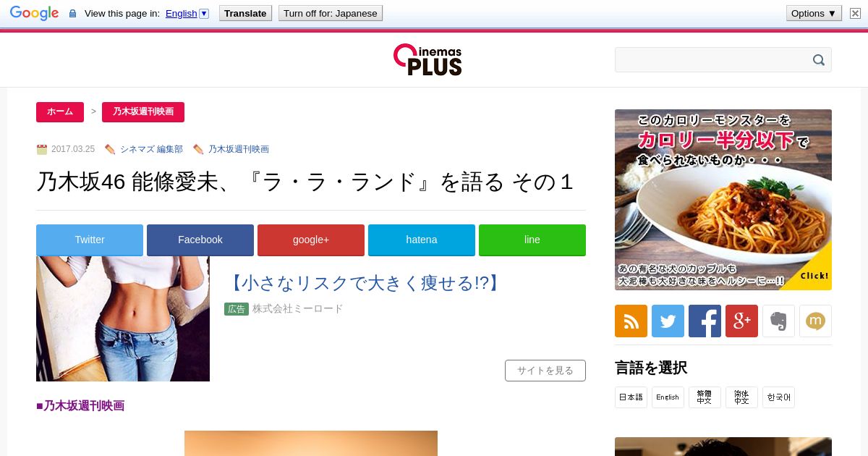Select 繁體中文 language option

pyautogui.click(x=705, y=397)
